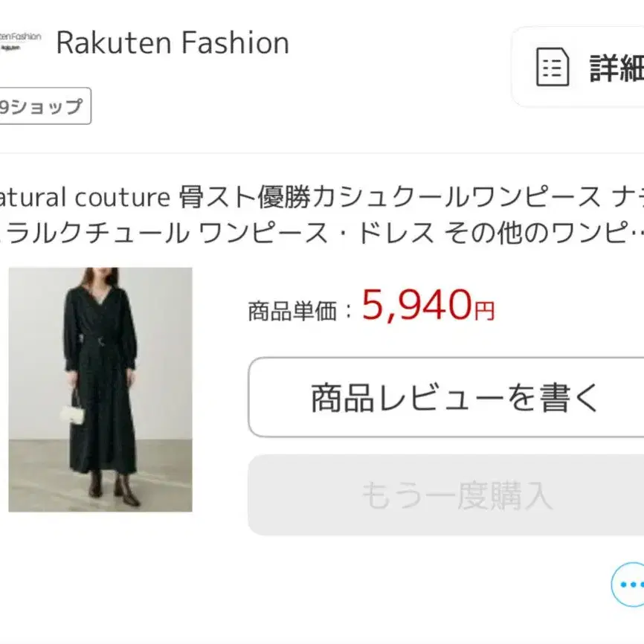Viewport: 644px width, 644px height.
Task: Click the model's boots in product image
Action: [113, 489]
